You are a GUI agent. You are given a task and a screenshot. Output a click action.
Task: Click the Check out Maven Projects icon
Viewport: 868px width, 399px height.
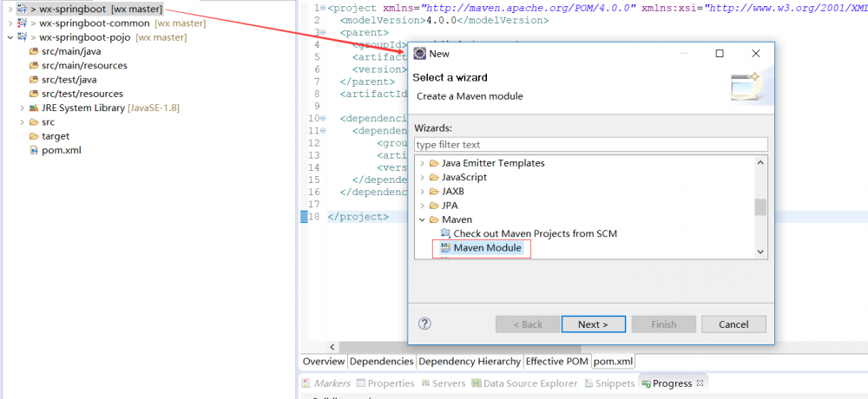445,233
